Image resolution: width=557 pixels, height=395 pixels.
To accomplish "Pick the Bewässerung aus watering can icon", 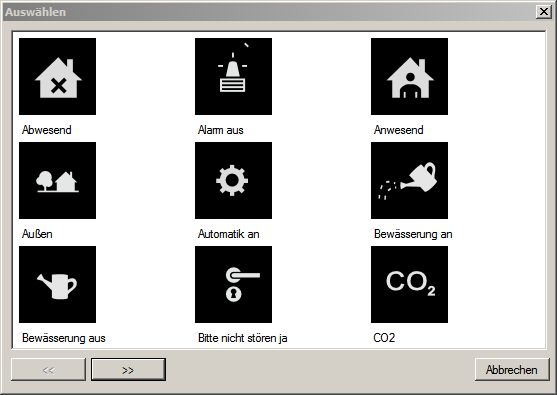I will pos(58,285).
